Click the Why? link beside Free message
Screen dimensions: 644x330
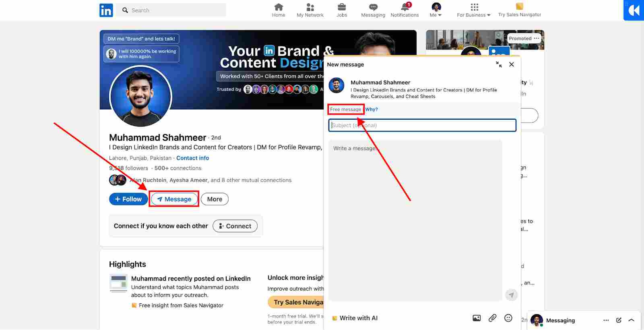pos(372,110)
